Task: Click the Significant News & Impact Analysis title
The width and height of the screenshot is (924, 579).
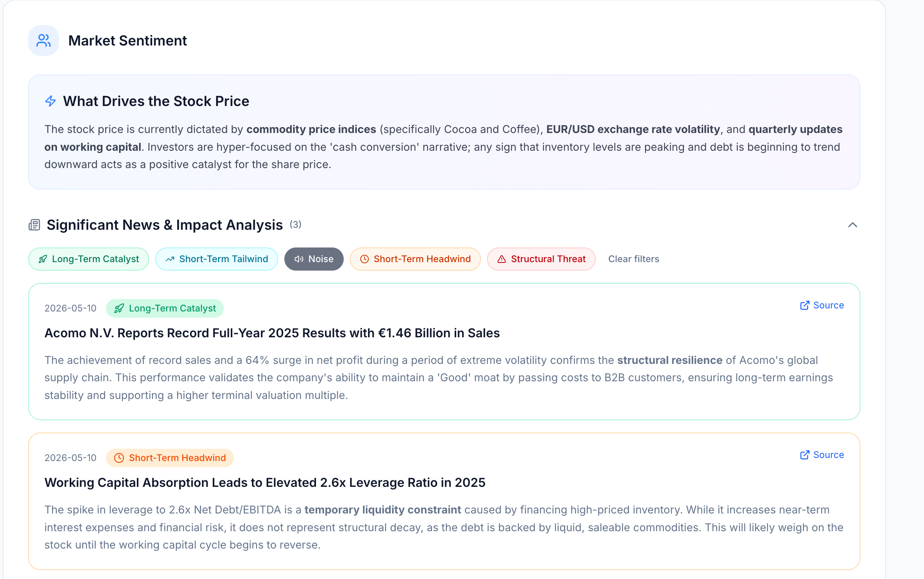Action: 165,225
